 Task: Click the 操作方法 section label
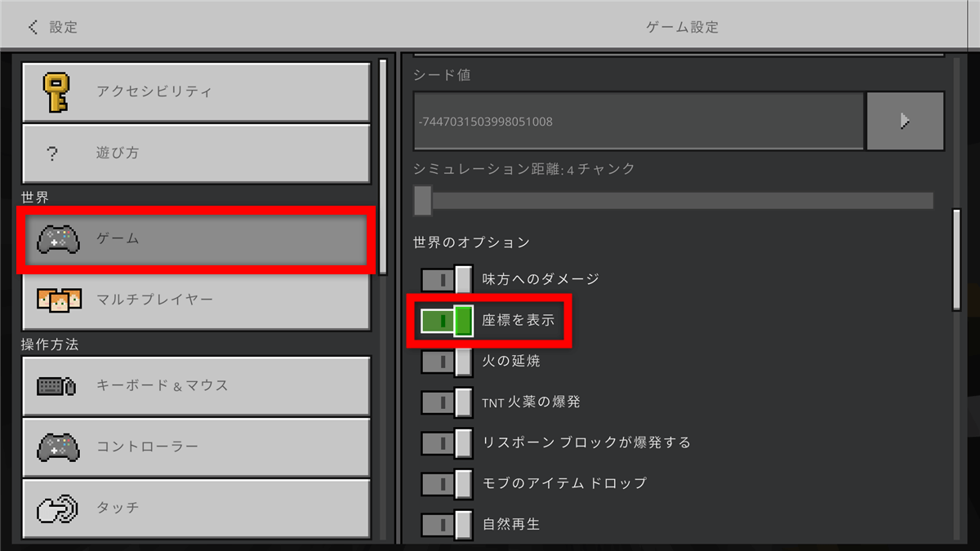coord(50,344)
